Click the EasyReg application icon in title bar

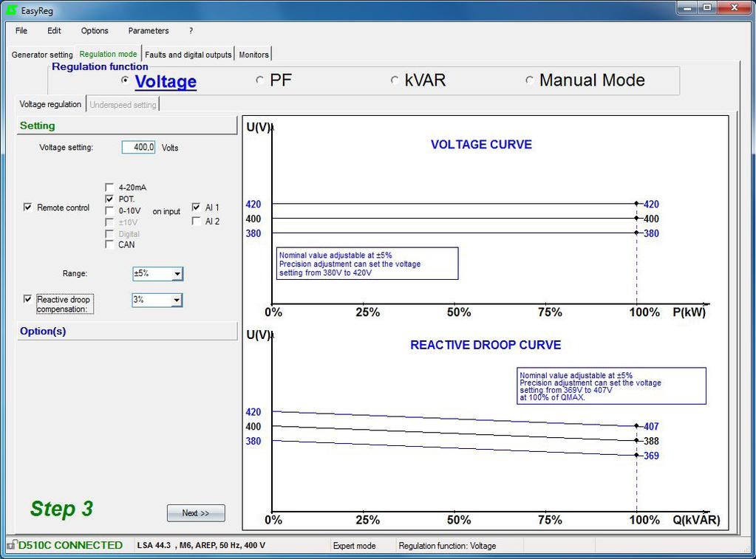coord(12,10)
